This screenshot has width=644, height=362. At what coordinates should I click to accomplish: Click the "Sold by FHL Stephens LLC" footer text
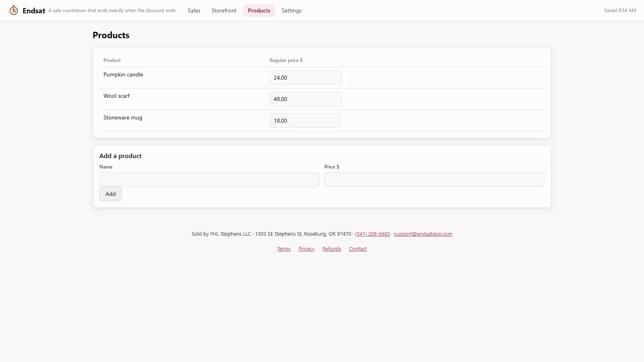pos(221,234)
